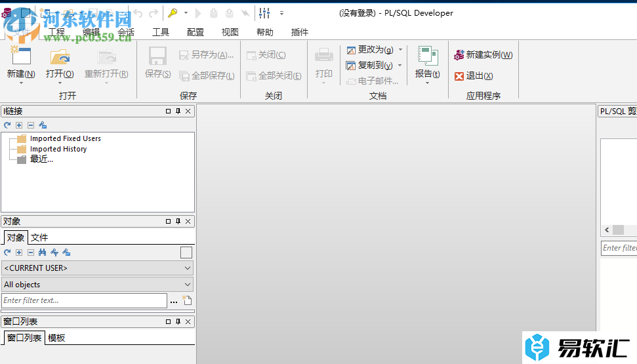637x364 pixels.
Task: Select the 最近... folder
Action: [x=41, y=159]
